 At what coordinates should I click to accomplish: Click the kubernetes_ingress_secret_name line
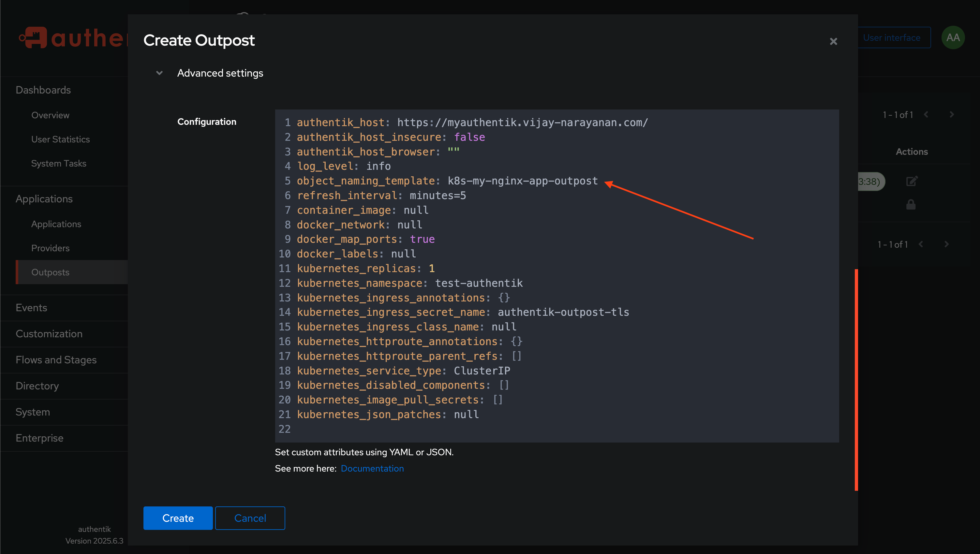click(x=463, y=312)
